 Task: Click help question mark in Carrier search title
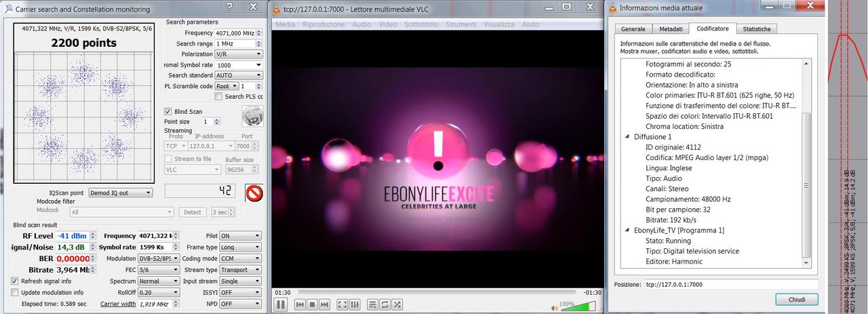tap(229, 7)
